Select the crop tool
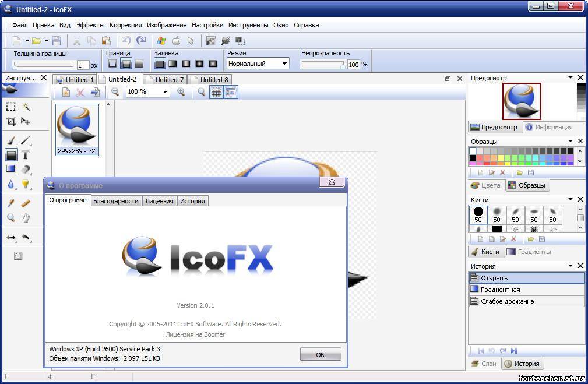 click(x=11, y=121)
